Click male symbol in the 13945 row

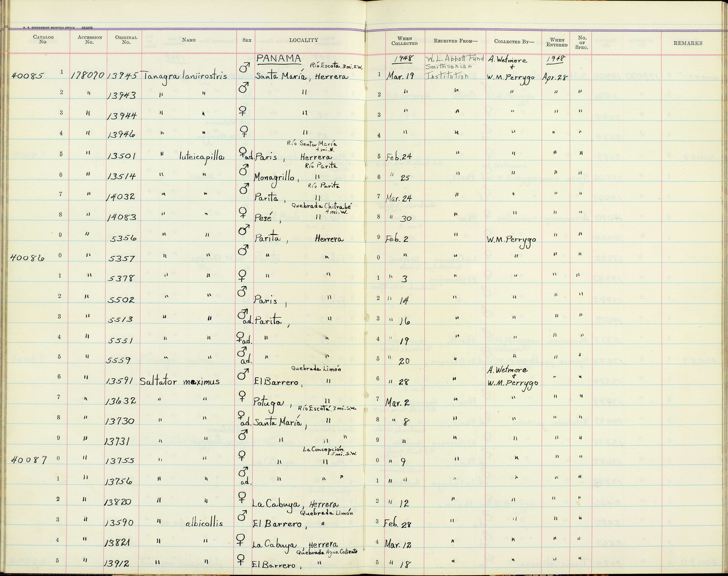point(244,67)
